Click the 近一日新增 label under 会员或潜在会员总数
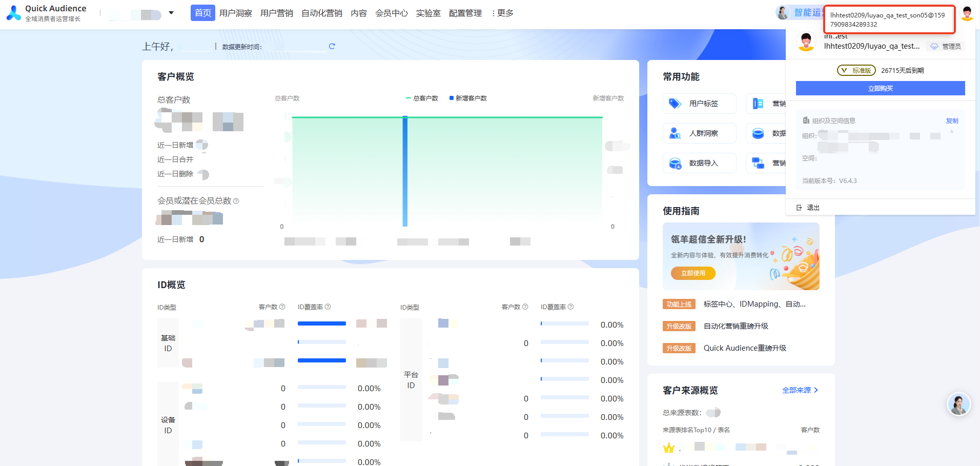 (x=175, y=239)
